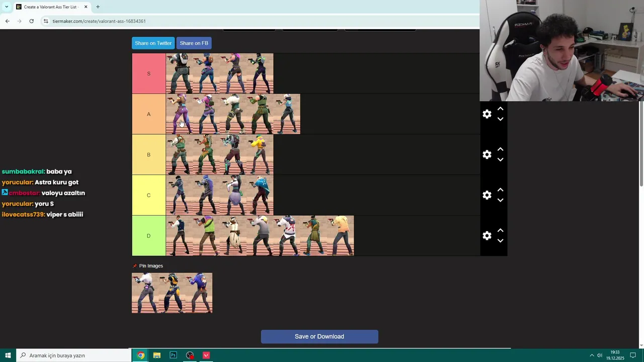Show hidden system tray icons
Screen dimensions: 644x362
pyautogui.click(x=592, y=355)
